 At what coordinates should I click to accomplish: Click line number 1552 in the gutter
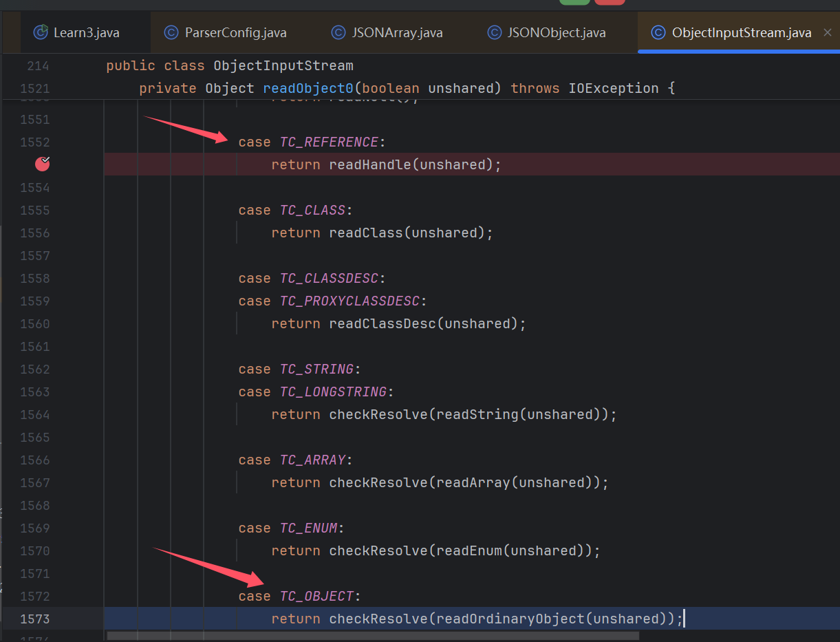click(34, 142)
